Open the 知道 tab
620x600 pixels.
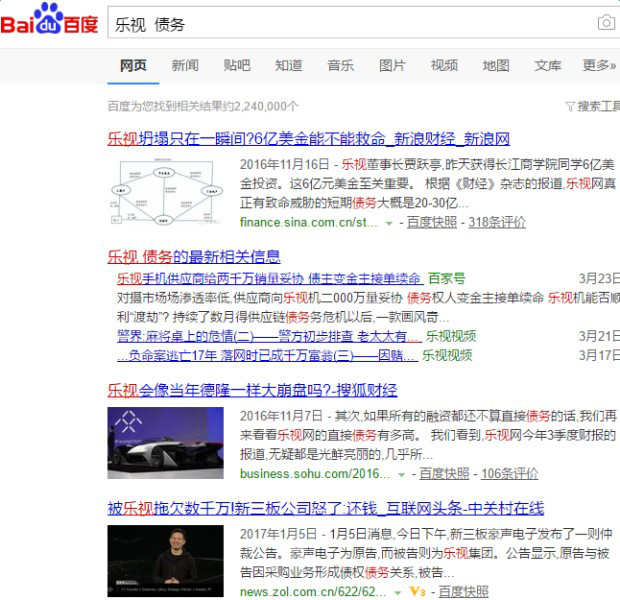point(289,65)
